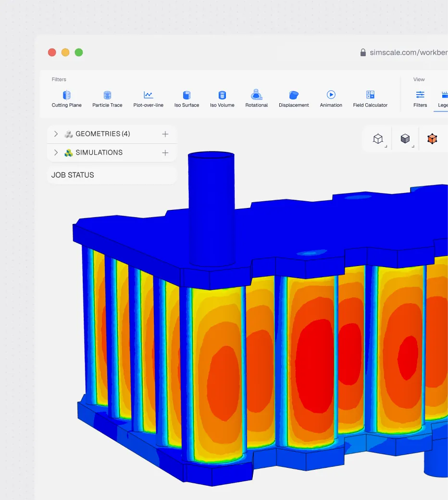Select the orange cube render mode
The height and width of the screenshot is (500, 448).
coord(432,139)
